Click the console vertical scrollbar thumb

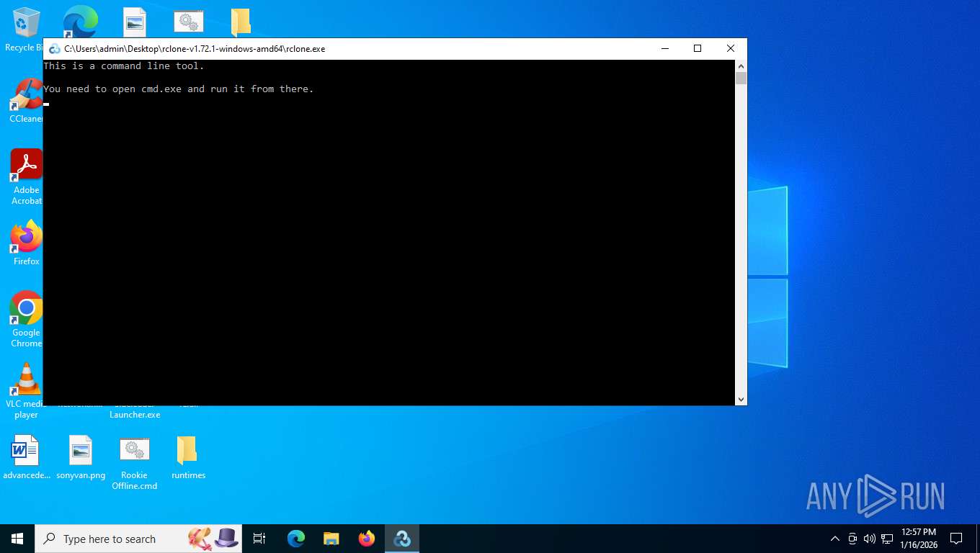741,78
